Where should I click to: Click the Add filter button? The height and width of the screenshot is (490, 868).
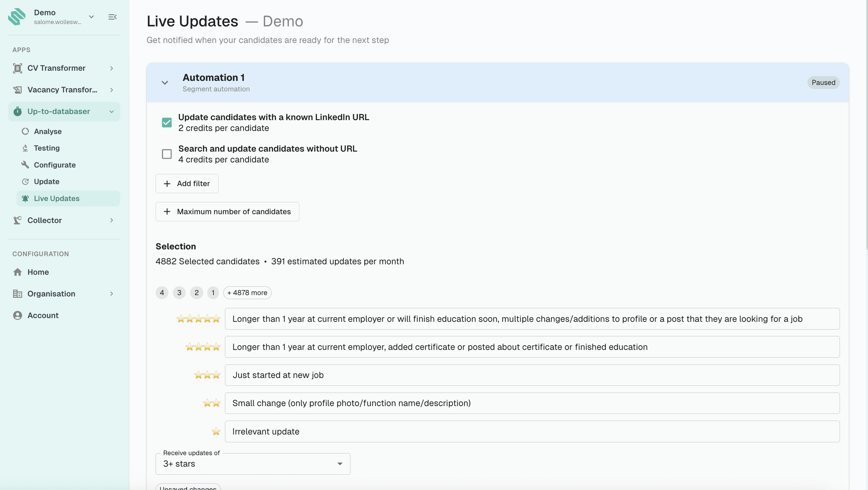187,183
